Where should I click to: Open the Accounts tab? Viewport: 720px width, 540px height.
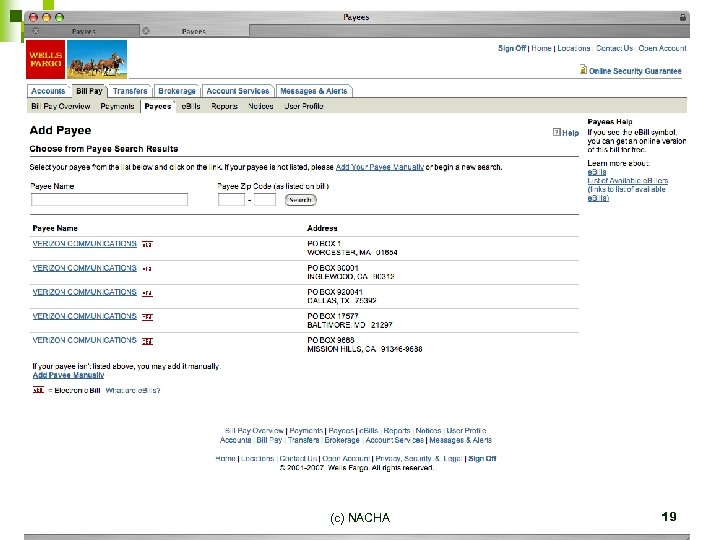pyautogui.click(x=48, y=91)
